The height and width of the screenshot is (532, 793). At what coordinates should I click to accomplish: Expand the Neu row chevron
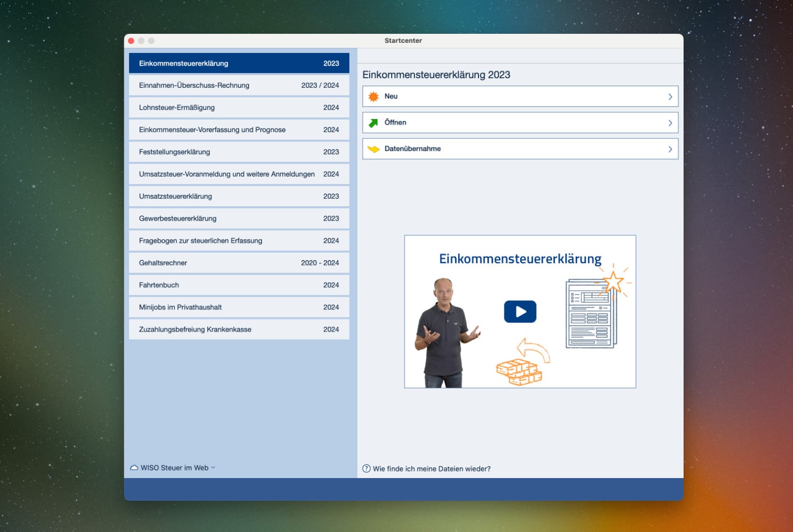point(670,97)
